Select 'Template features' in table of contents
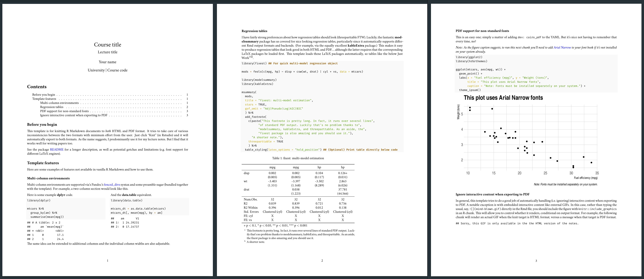Viewport: 644px width, 279px height. click(x=44, y=99)
